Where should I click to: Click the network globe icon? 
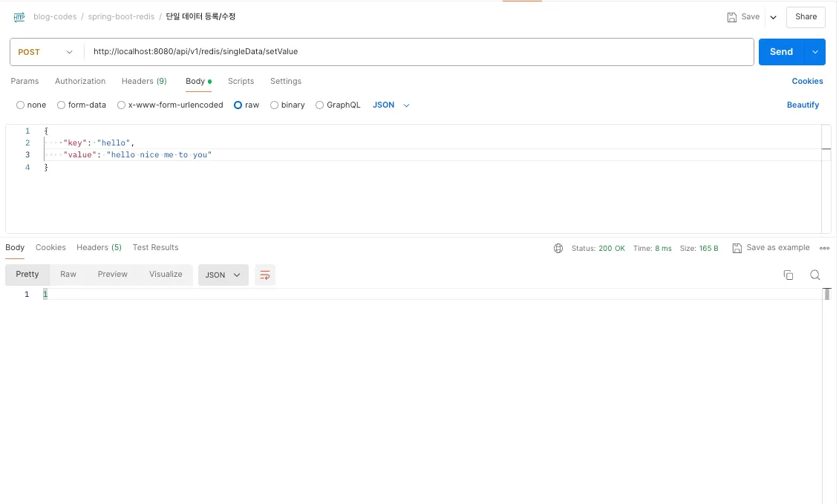pyautogui.click(x=558, y=248)
